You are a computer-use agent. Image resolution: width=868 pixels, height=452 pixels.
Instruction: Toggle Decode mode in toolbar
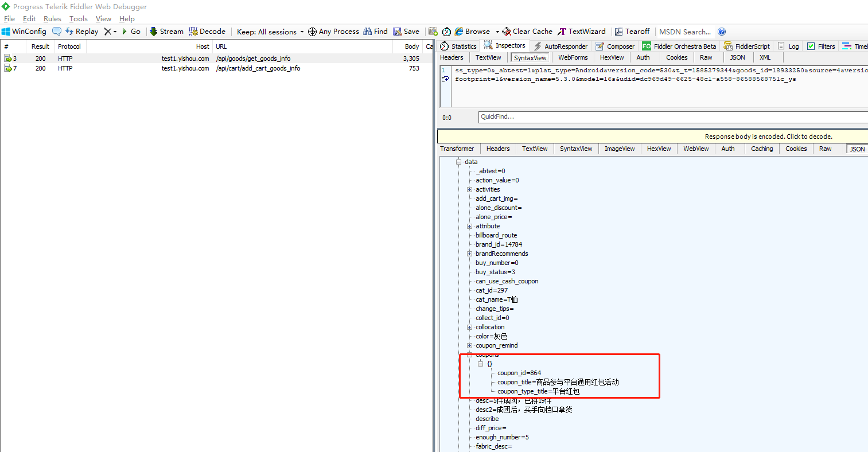pos(207,32)
